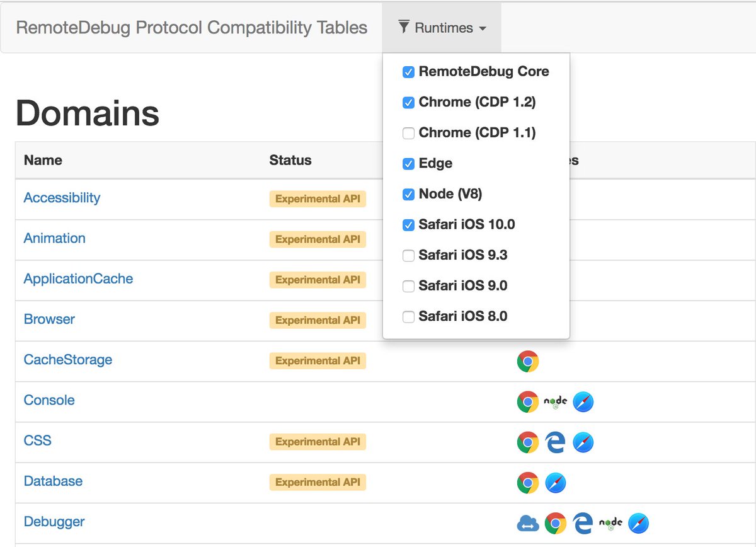The width and height of the screenshot is (756, 547).
Task: Collapse the Runtimes dropdown menu
Action: pos(442,28)
